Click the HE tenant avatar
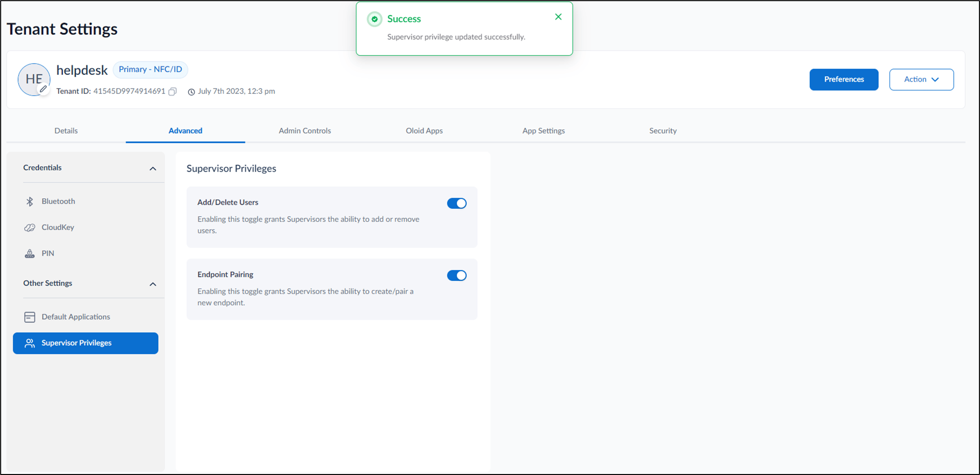This screenshot has height=475, width=980. 34,79
